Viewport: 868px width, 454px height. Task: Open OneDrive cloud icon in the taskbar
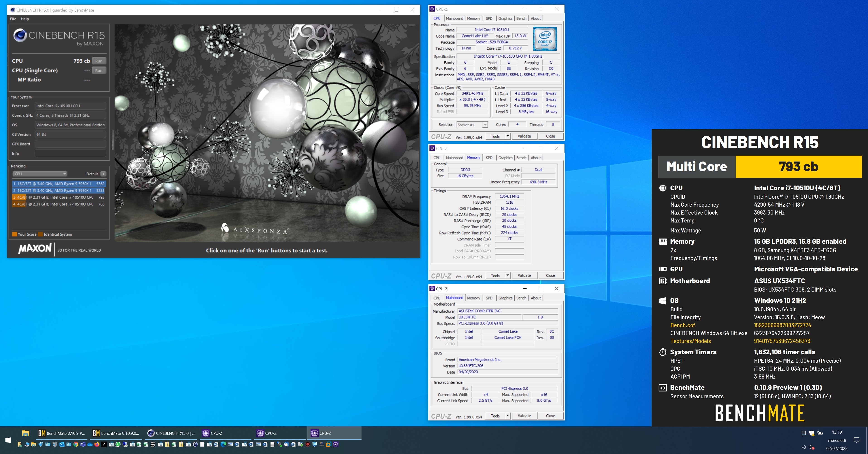pos(90,444)
